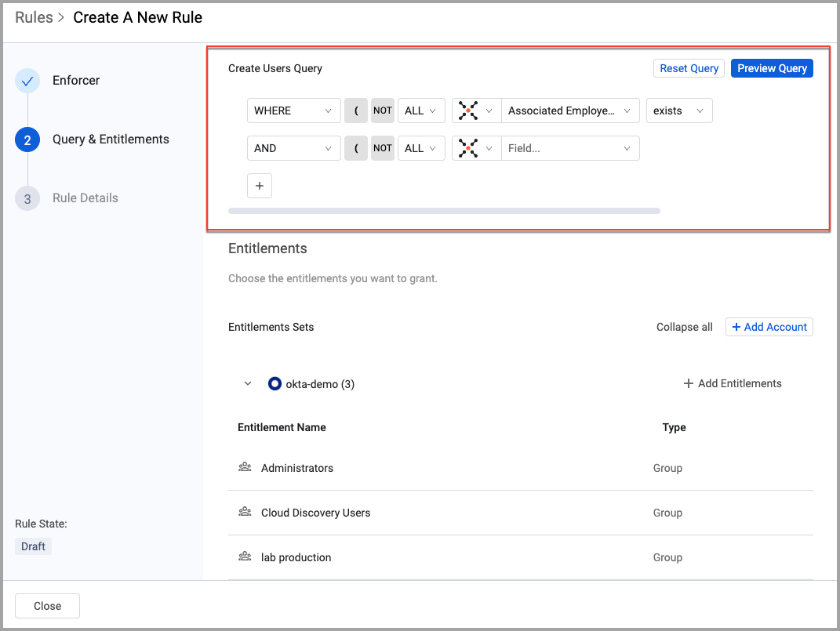Click the Close button
This screenshot has width=840, height=631.
click(47, 606)
